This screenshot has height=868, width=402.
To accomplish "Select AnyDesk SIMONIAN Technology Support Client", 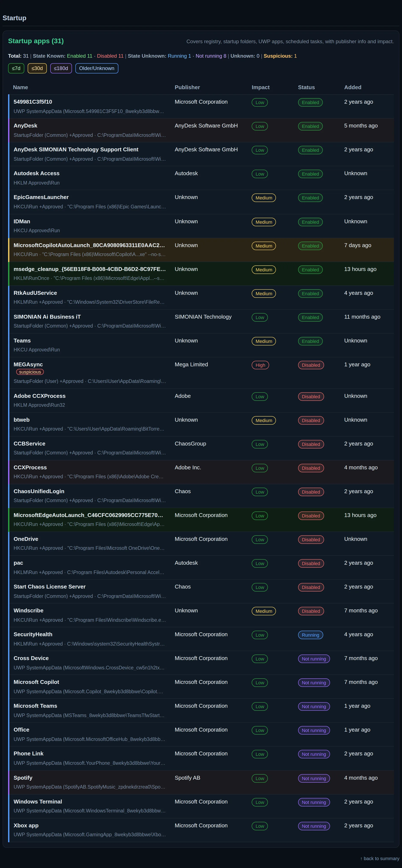I will [x=76, y=150].
